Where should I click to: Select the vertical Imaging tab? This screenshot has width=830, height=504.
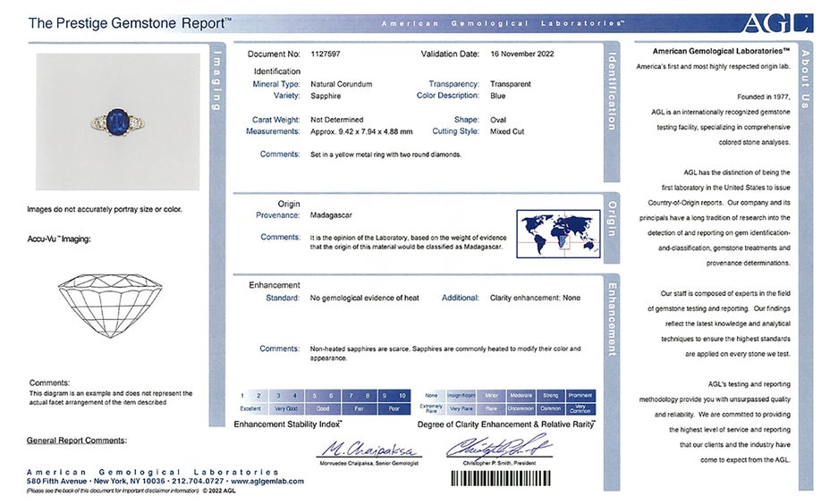[x=216, y=82]
